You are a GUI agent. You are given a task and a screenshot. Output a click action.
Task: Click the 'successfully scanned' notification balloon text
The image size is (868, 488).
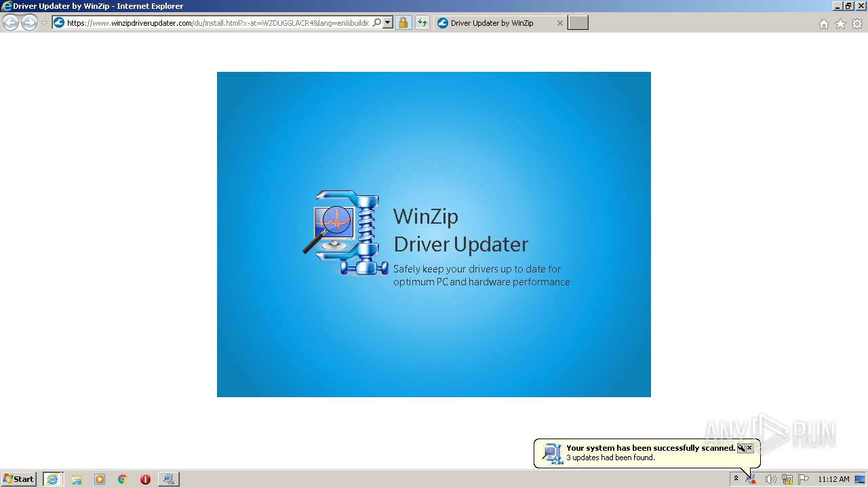click(651, 448)
